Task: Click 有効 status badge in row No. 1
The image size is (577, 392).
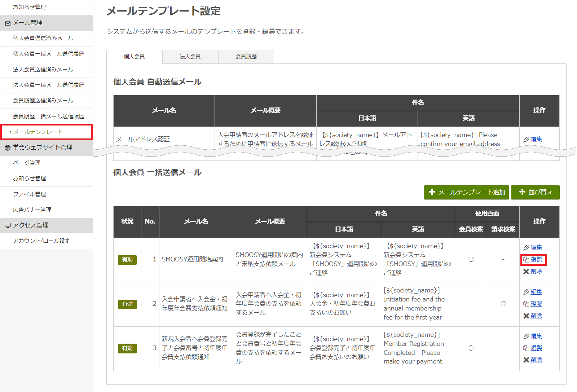Action: pos(127,260)
